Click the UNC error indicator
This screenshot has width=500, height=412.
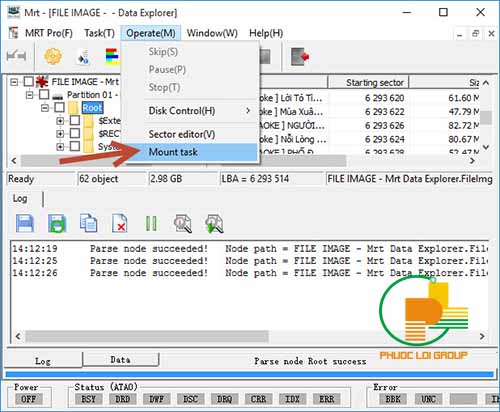coord(428,399)
